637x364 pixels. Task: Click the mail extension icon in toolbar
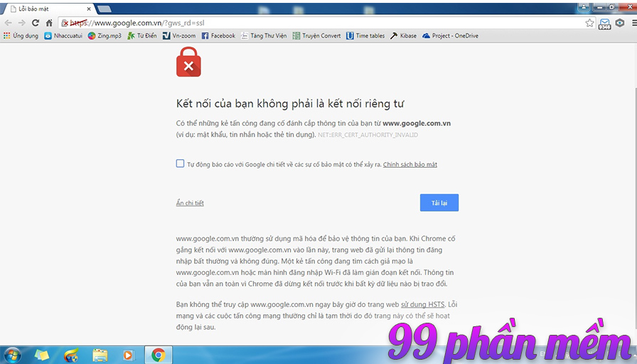605,23
